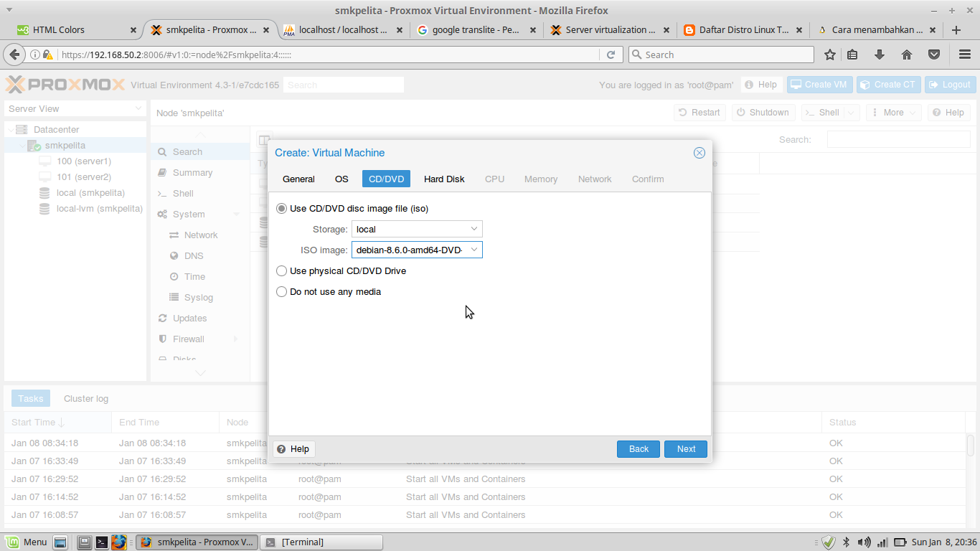Sort by Start Time column header
The width and height of the screenshot is (980, 551).
[x=57, y=423]
